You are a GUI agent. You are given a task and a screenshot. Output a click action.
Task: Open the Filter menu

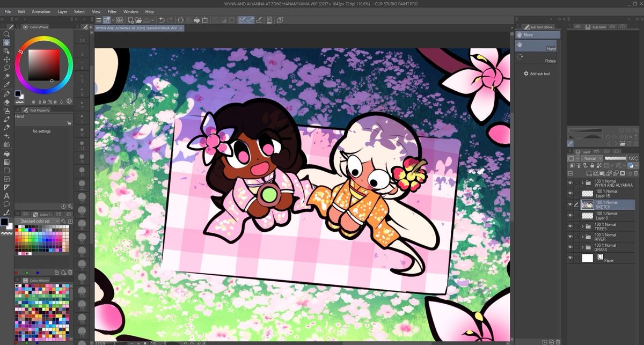point(112,11)
